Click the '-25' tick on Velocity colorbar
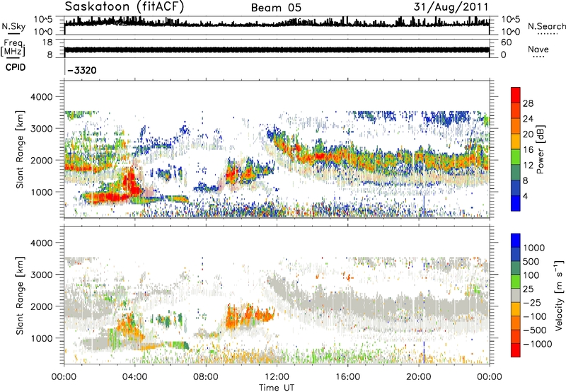566x392 pixels. click(532, 303)
